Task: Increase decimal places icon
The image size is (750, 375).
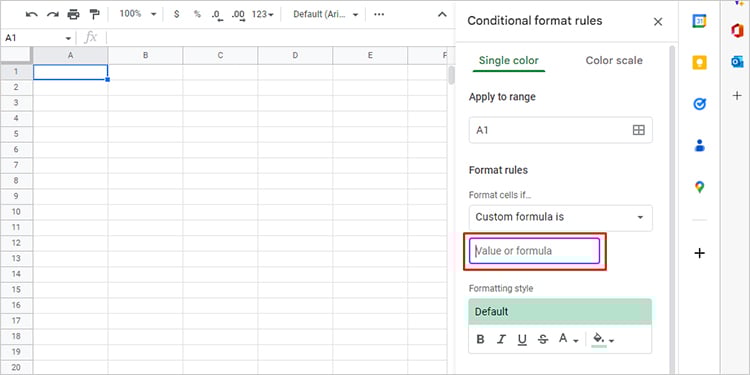Action: point(238,15)
